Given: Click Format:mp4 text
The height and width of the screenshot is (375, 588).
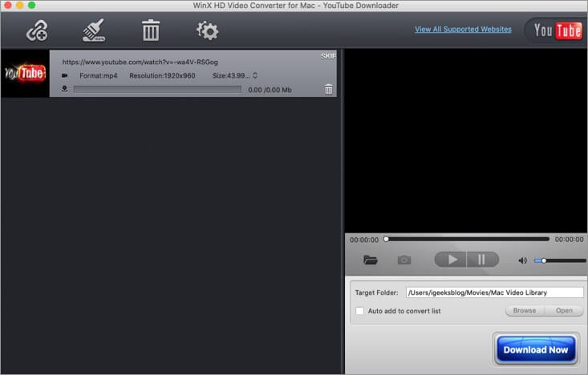Looking at the screenshot, I should [98, 75].
